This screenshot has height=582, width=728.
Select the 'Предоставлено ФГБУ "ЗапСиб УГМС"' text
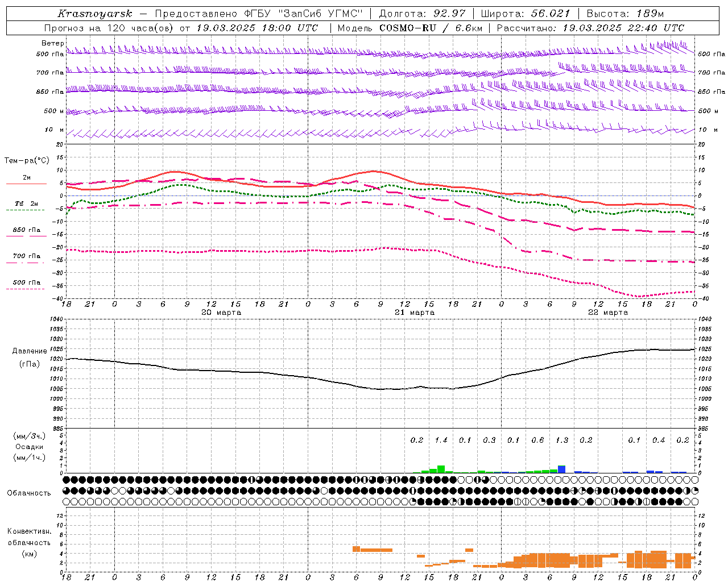(259, 14)
